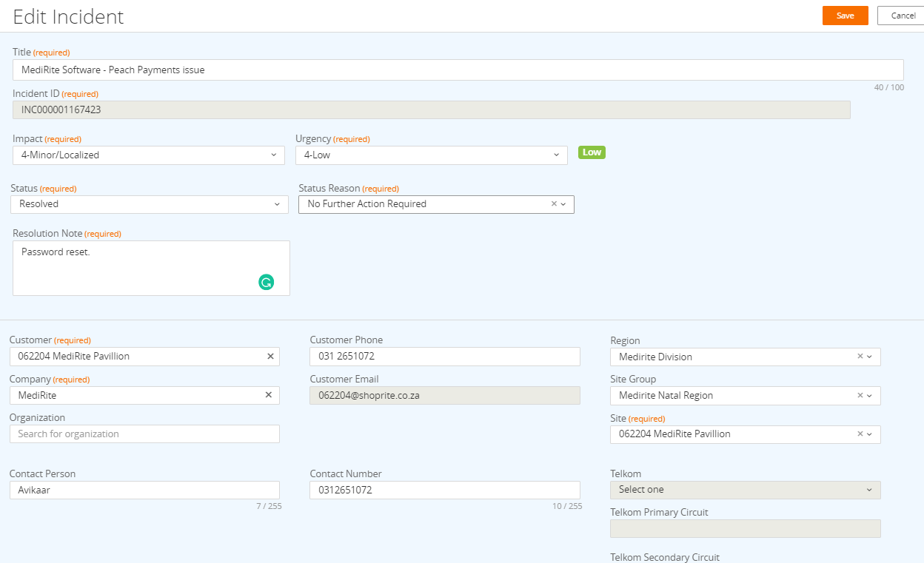This screenshot has width=924, height=563.
Task: Click the Resolution Note label
Action: tap(47, 234)
